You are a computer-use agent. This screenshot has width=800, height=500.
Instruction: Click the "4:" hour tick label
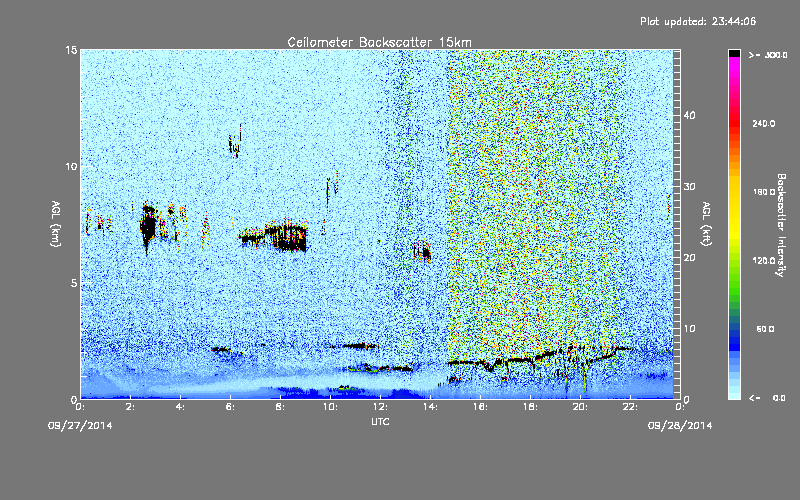coord(181,407)
